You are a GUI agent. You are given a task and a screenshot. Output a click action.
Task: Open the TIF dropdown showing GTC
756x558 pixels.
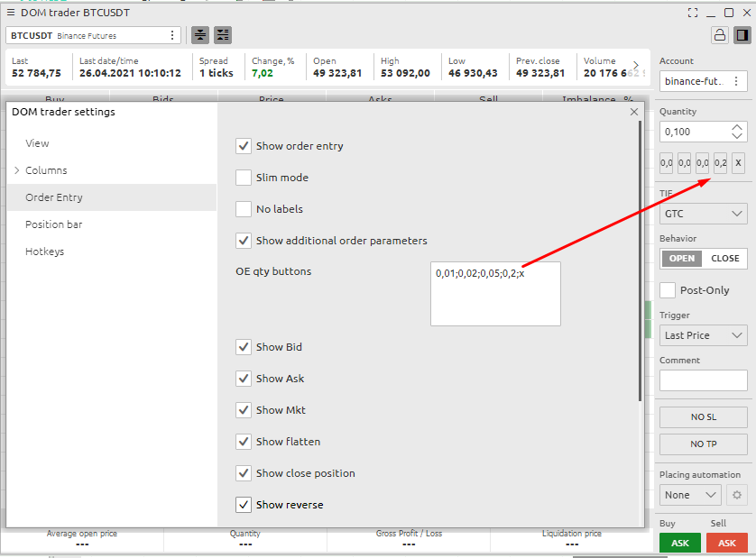point(703,214)
